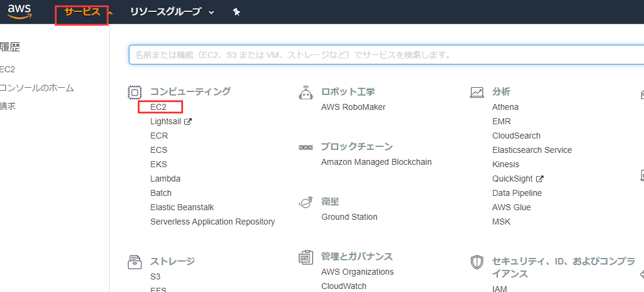Open CloudSearch service
The width and height of the screenshot is (644, 292).
(516, 136)
